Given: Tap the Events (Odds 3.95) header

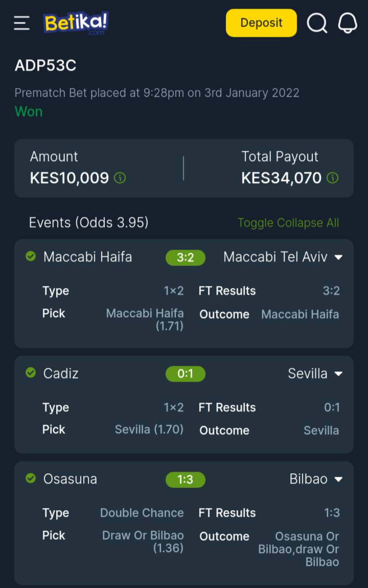Looking at the screenshot, I should pyautogui.click(x=89, y=223).
